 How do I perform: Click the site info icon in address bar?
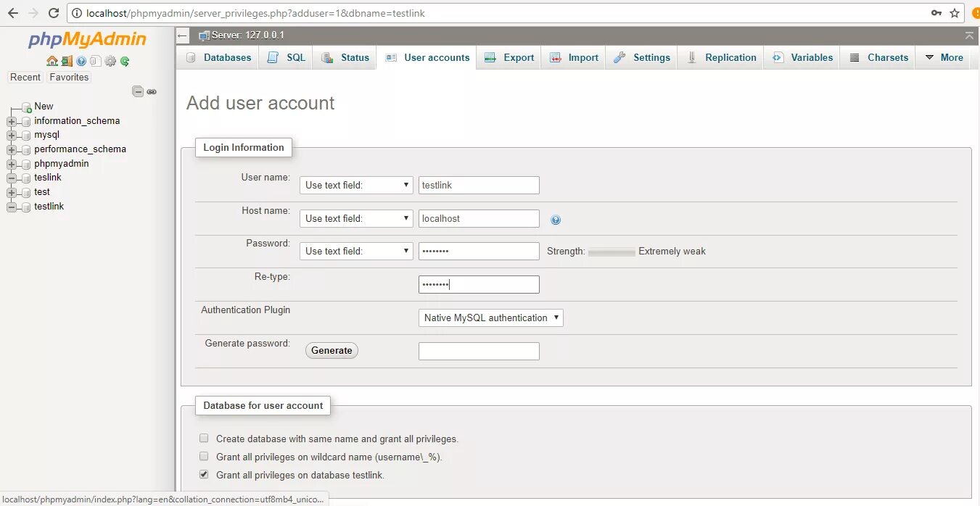77,13
